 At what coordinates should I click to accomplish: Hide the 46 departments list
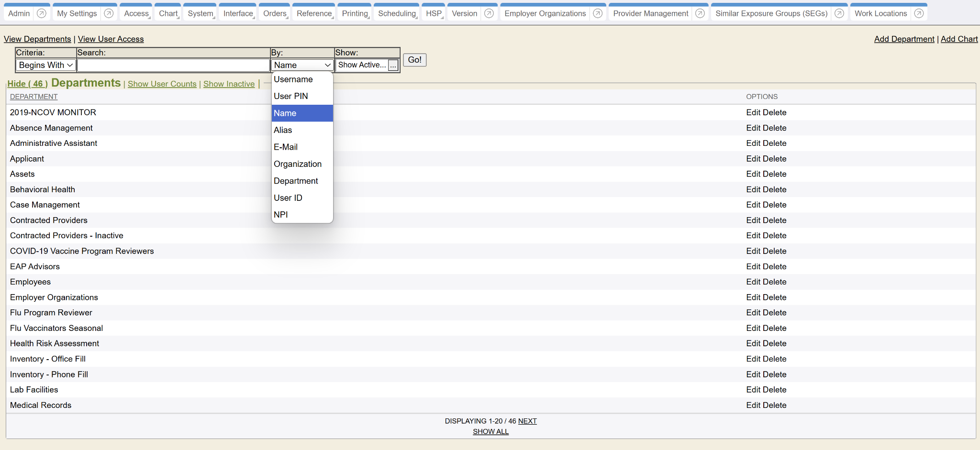[27, 84]
